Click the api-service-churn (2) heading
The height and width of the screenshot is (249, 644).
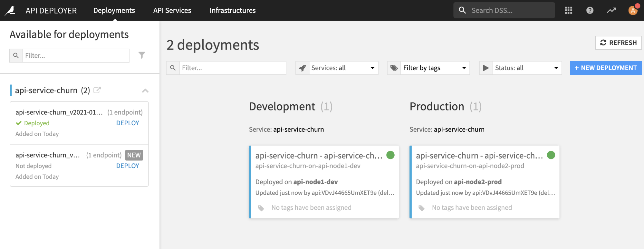click(53, 91)
